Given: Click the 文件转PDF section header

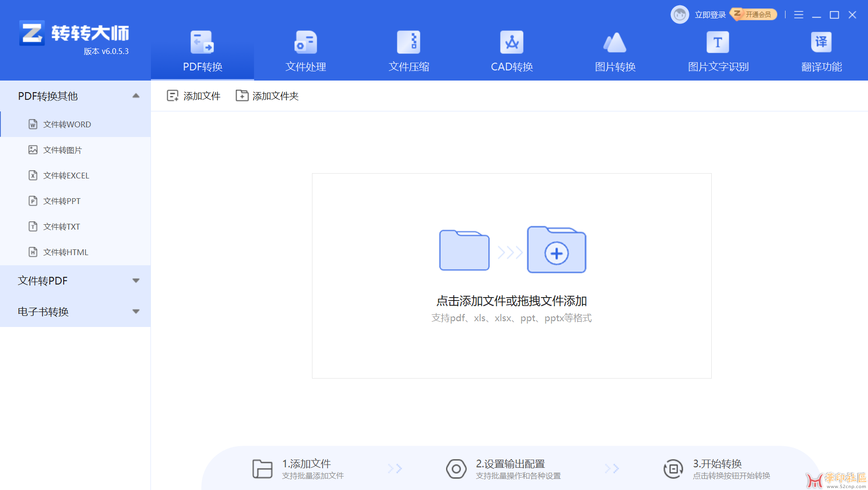Looking at the screenshot, I should coord(75,281).
